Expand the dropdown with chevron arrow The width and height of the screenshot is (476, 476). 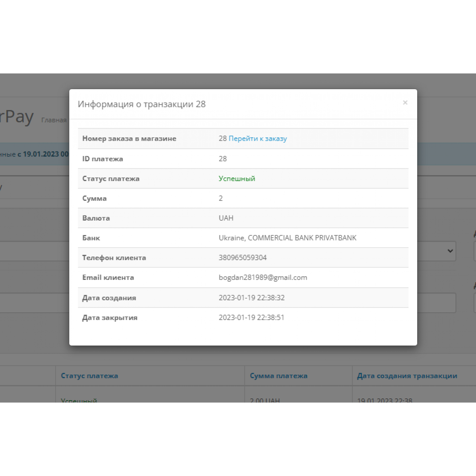(x=449, y=251)
